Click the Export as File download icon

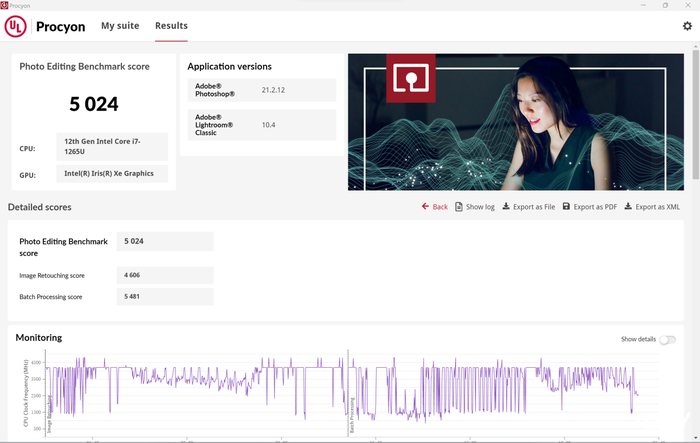(505, 207)
